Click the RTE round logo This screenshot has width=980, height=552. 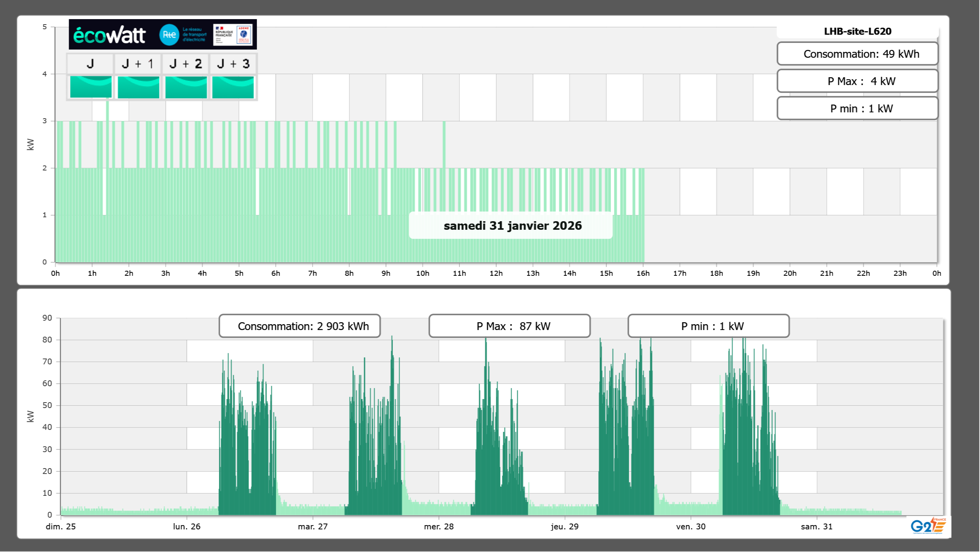point(169,35)
